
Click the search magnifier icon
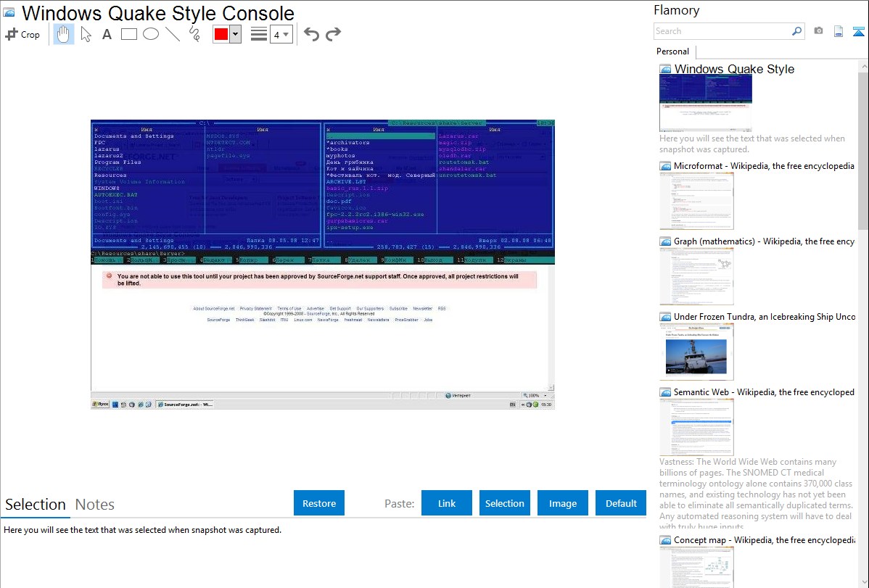click(x=797, y=31)
